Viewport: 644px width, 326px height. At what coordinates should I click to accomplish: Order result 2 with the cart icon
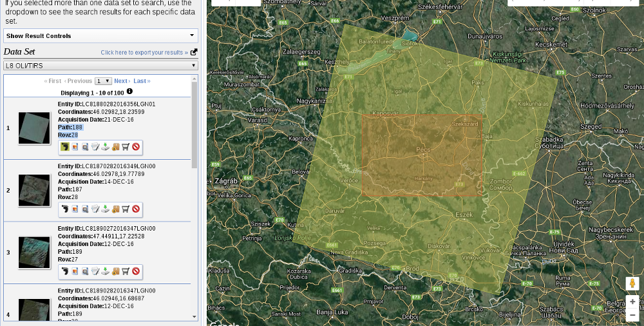pyautogui.click(x=126, y=209)
